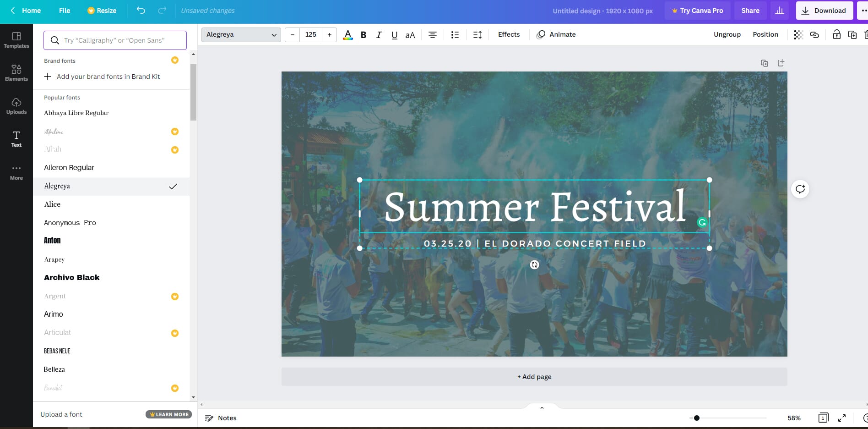Expand the page thumbnails chevron at bottom
Image resolution: width=868 pixels, height=429 pixels.
click(542, 407)
